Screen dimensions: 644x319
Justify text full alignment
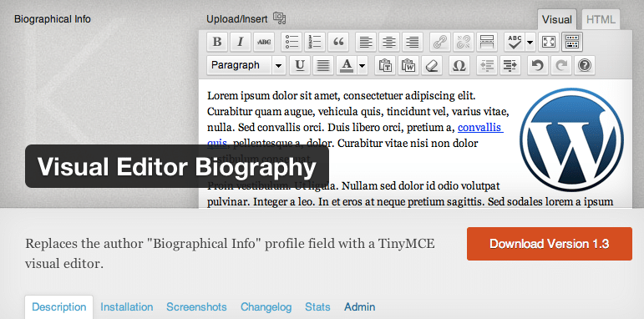323,65
